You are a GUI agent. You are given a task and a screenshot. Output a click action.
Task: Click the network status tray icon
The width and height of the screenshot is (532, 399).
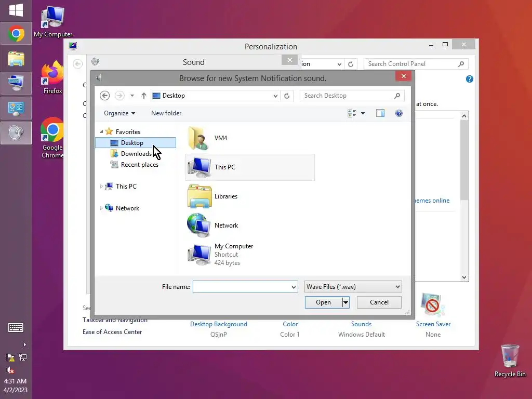(23, 357)
